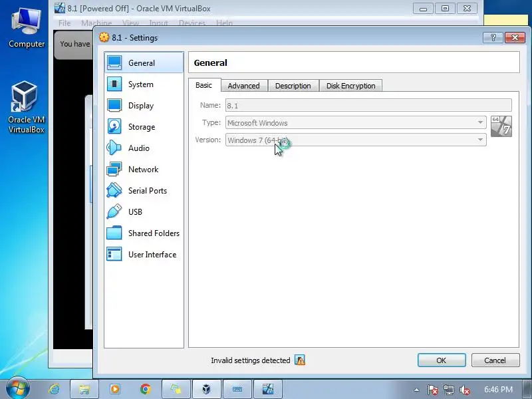Switch to the Basic tab

point(204,85)
